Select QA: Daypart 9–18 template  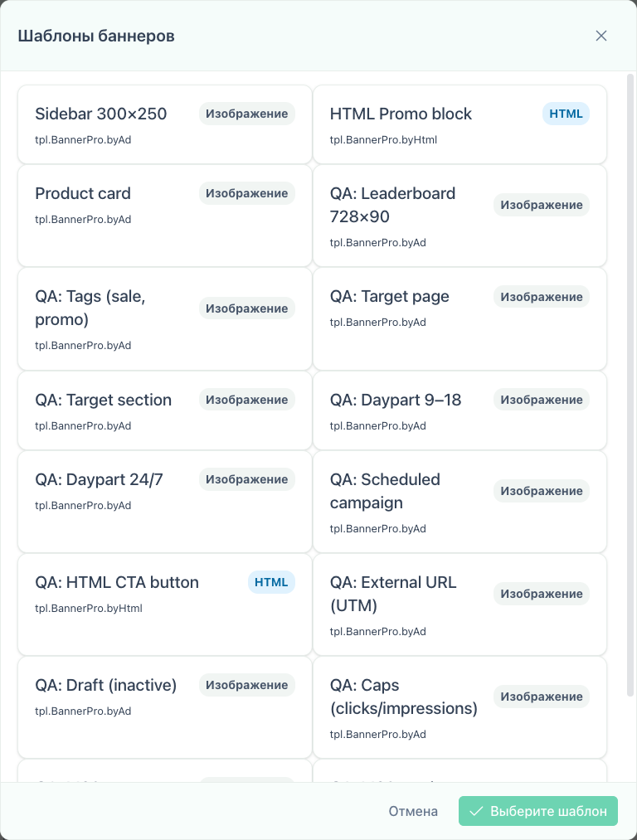tap(460, 410)
